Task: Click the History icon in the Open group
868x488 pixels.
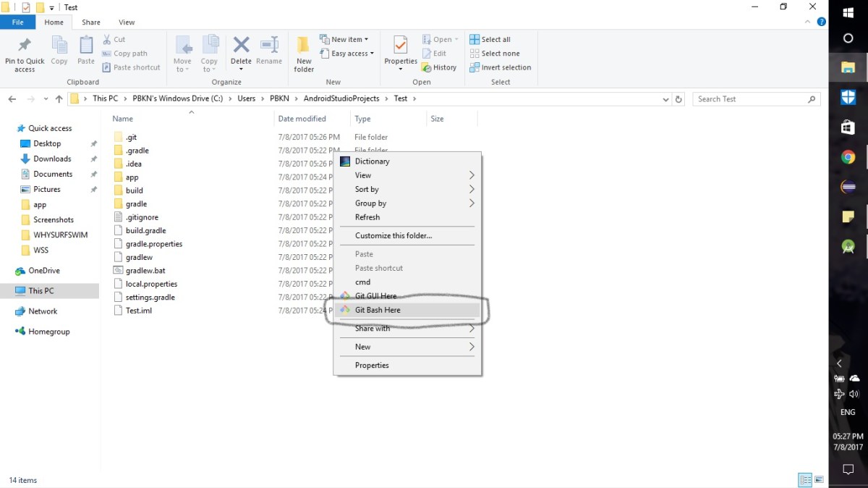Action: [x=439, y=67]
